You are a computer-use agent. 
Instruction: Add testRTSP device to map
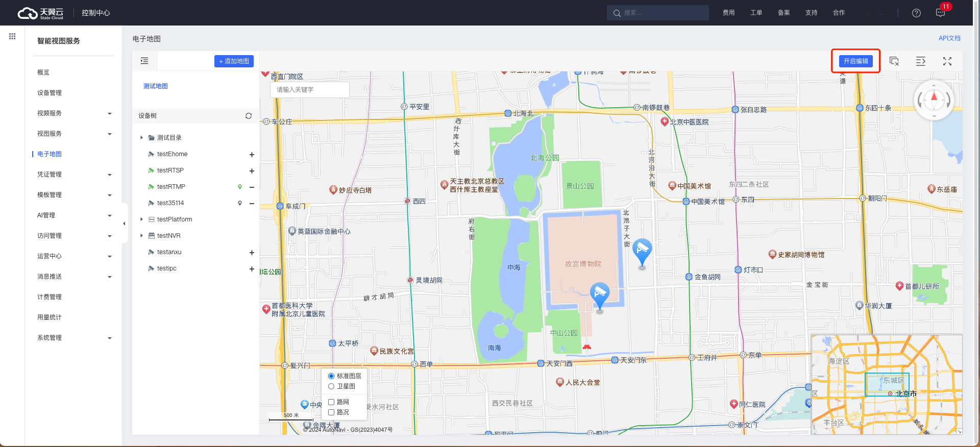[252, 171]
